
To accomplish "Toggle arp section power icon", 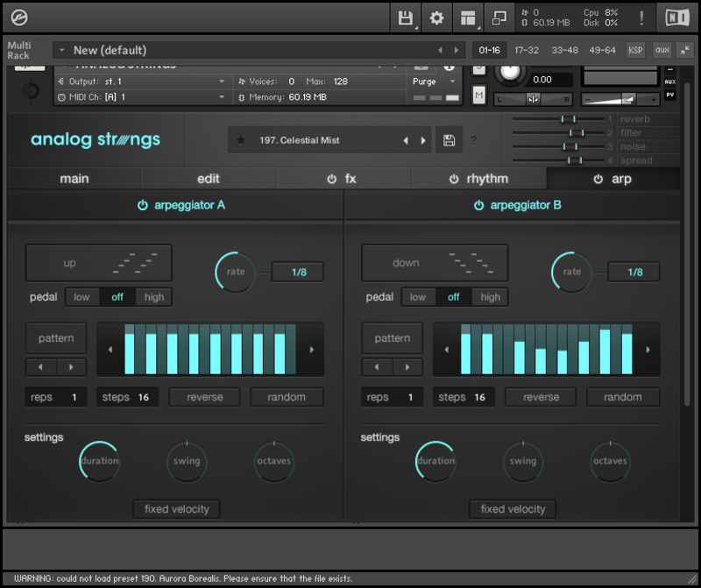I will (x=598, y=179).
